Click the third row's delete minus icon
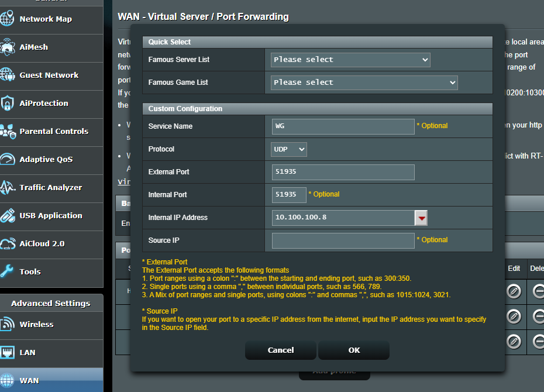Viewport: 544px width, 392px height. tap(538, 342)
